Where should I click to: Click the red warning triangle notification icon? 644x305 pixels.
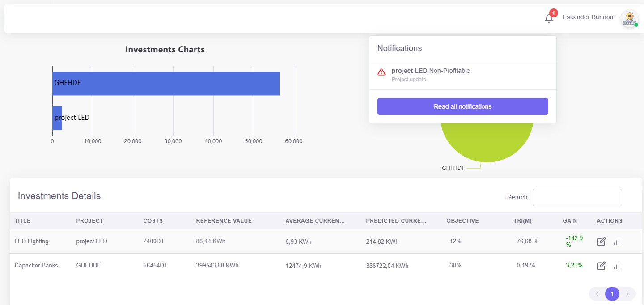tap(381, 72)
